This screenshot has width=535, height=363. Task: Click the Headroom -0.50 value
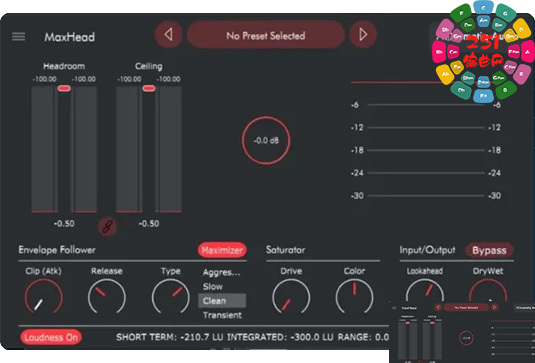click(x=64, y=224)
